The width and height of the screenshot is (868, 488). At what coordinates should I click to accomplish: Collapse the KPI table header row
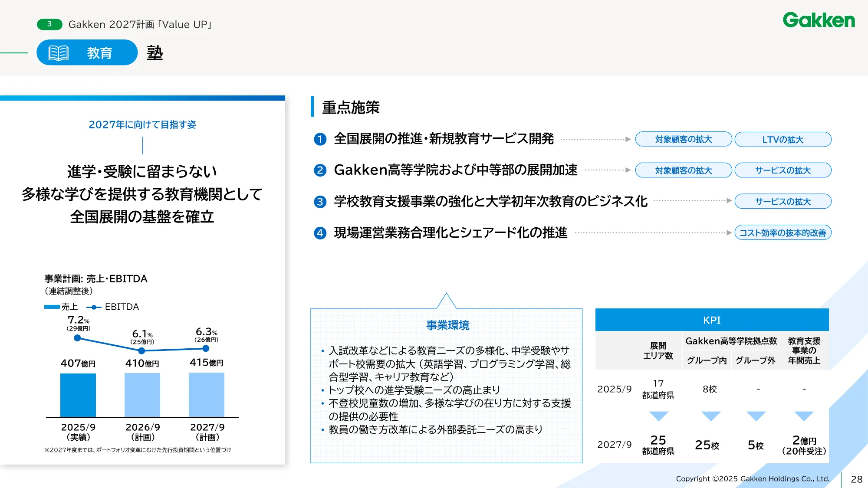coord(713,320)
